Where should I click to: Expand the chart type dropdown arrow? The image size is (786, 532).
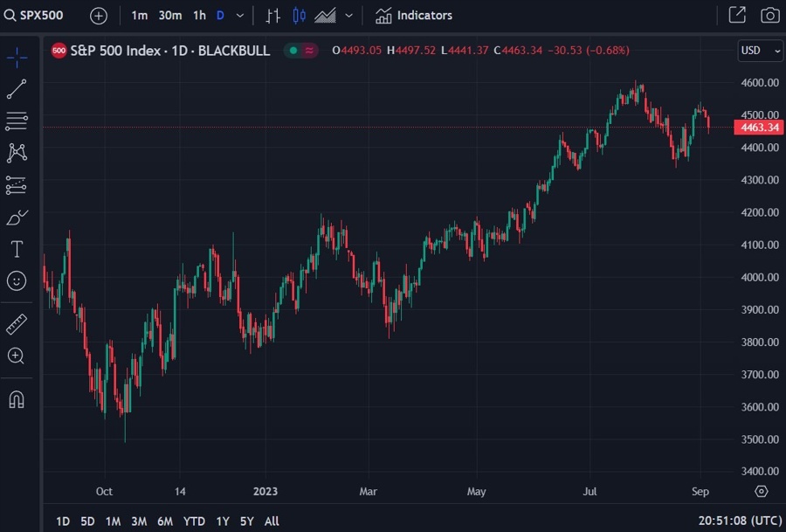(350, 15)
